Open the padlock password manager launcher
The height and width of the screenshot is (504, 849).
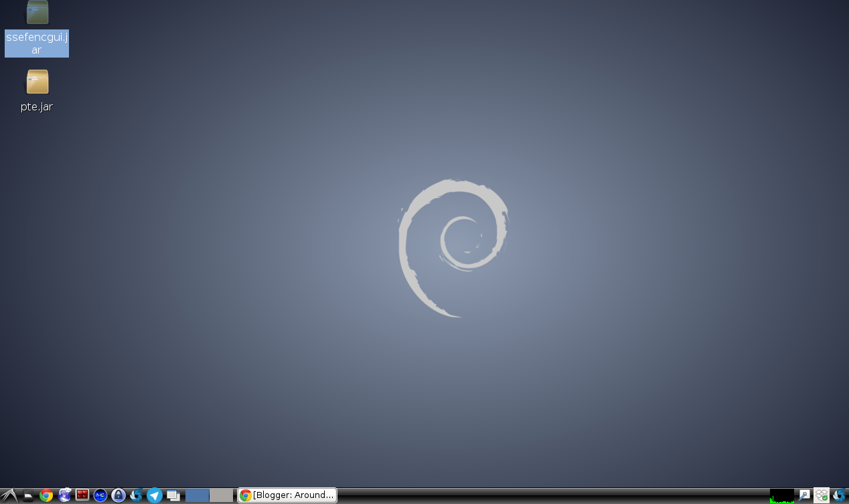coord(119,495)
